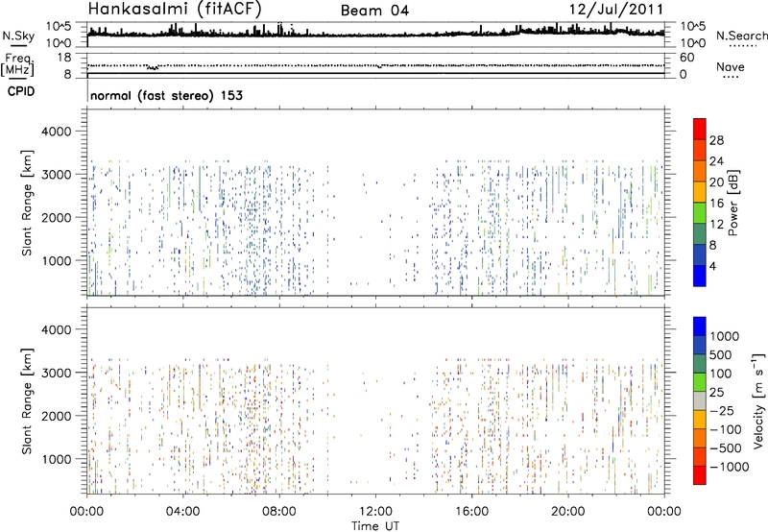The image size is (768, 532).
Task: Select the Freq. [MHz] axis label
Action: 18,65
